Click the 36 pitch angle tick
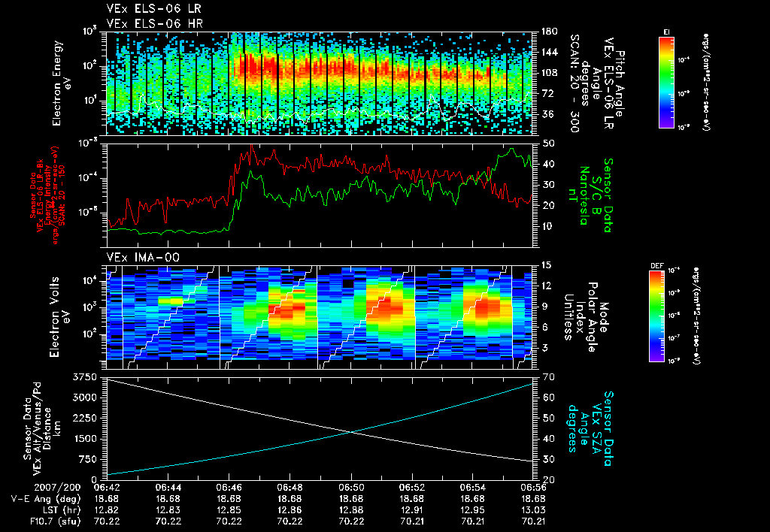 click(x=547, y=114)
